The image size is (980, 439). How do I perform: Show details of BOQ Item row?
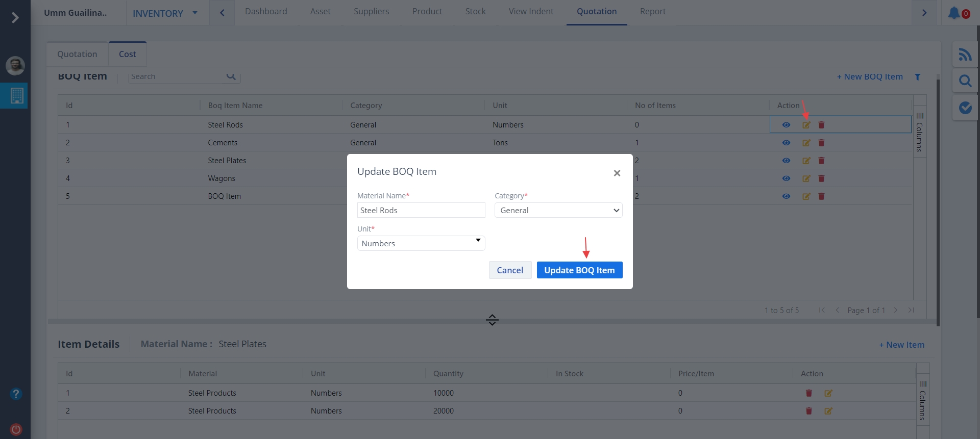click(x=786, y=196)
